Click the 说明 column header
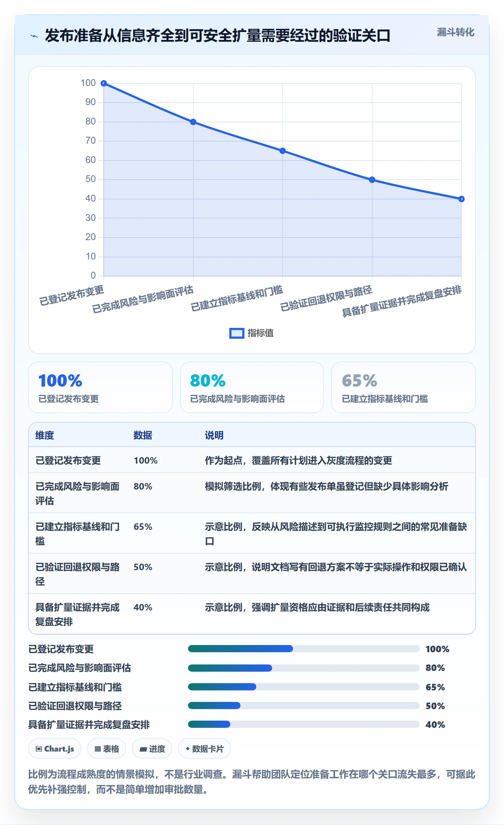The image size is (504, 825). tap(214, 435)
